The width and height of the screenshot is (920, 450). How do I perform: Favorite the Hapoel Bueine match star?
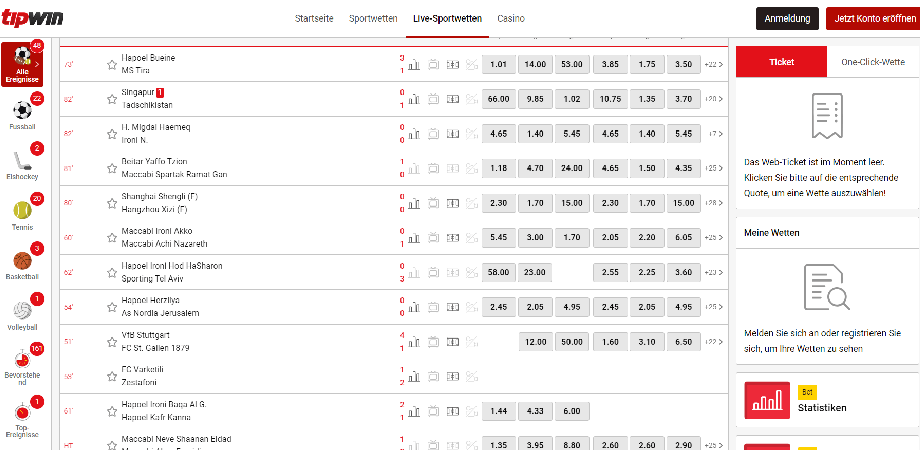tap(112, 65)
